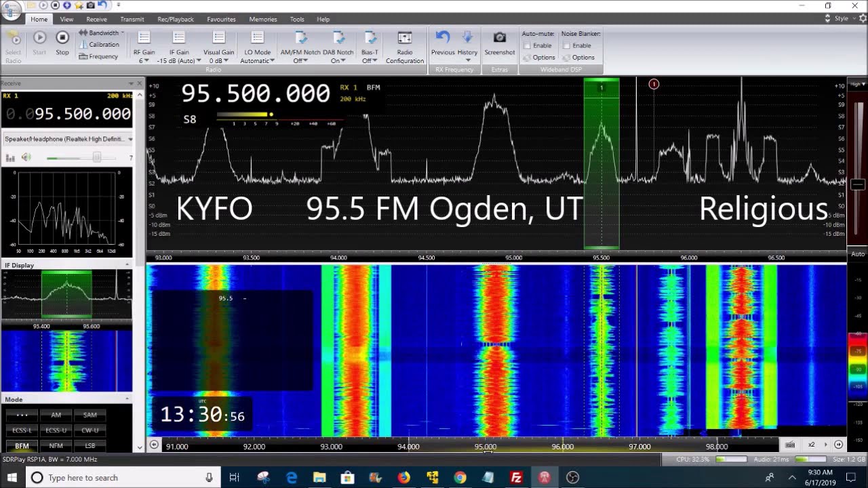Open Firefox from the taskbar
Screen dimensions: 868x488
click(403, 478)
